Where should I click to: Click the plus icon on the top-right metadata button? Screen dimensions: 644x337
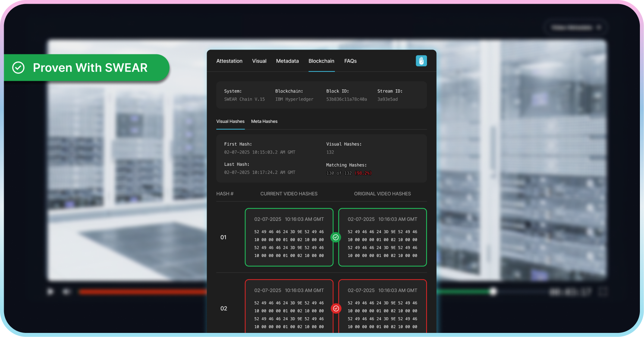[600, 27]
